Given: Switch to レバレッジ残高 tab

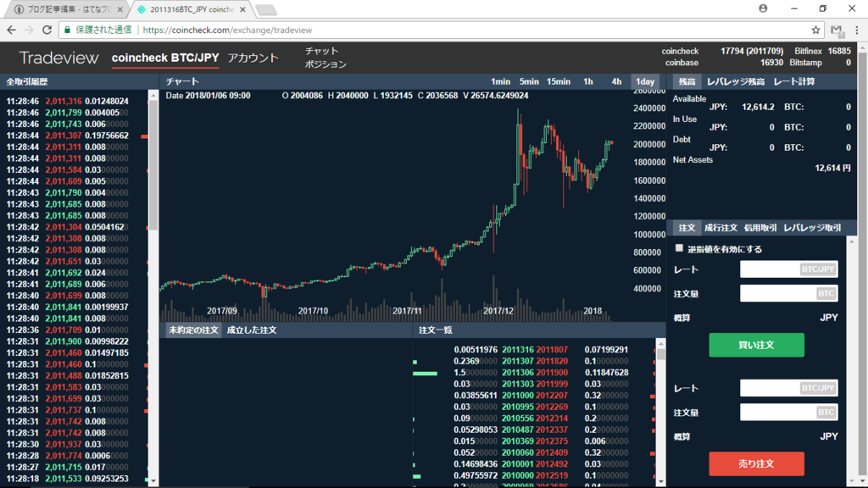Looking at the screenshot, I should pyautogui.click(x=736, y=81).
